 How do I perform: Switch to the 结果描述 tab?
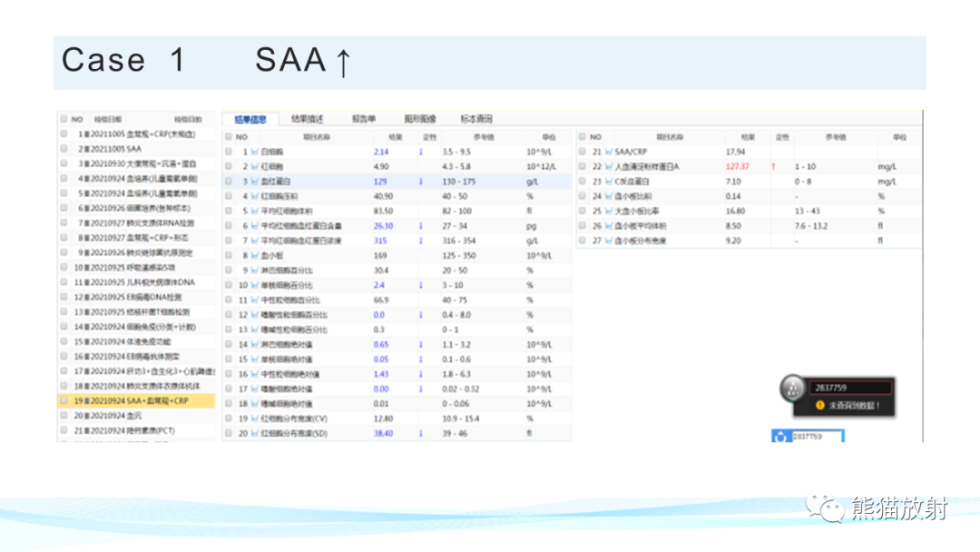(308, 119)
